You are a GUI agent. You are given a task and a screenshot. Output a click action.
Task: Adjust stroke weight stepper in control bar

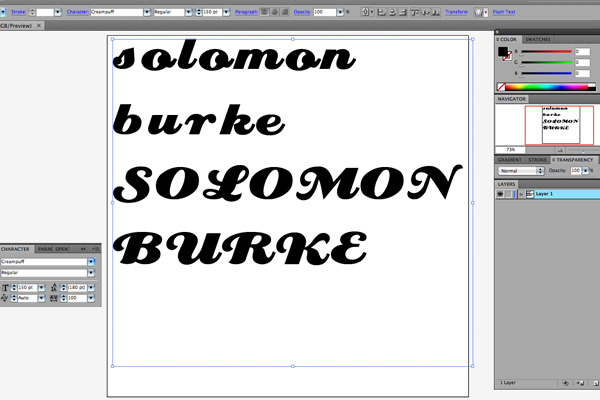(32, 12)
